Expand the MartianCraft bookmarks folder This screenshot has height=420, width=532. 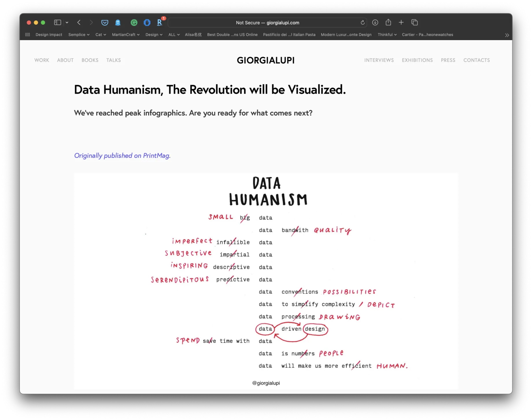pos(126,34)
